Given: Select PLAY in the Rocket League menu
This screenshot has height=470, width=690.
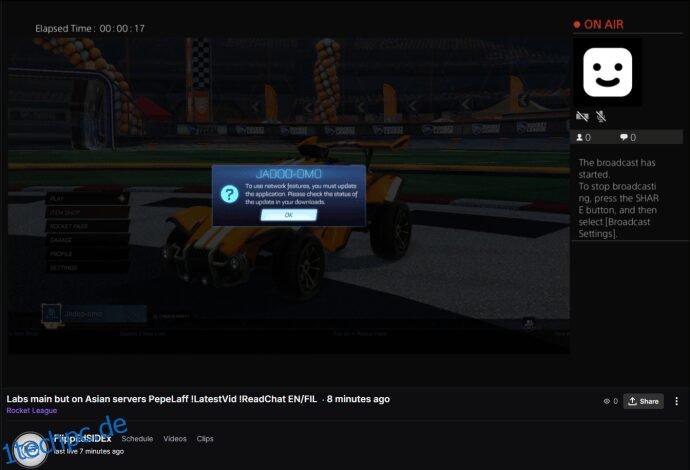Looking at the screenshot, I should click(87, 198).
